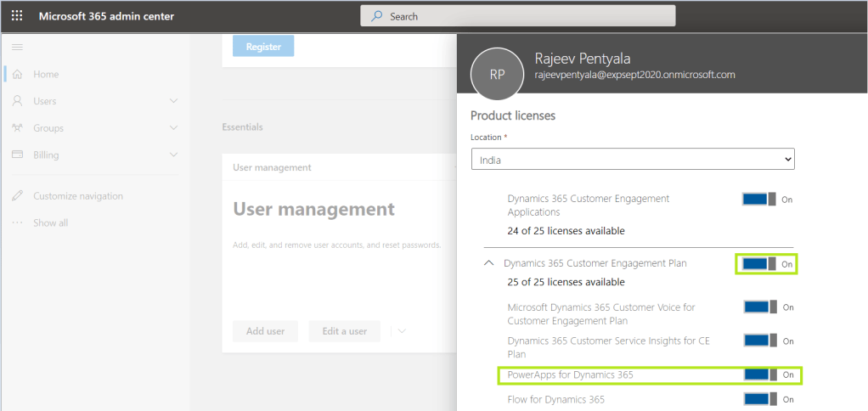Image resolution: width=868 pixels, height=411 pixels.
Task: Select Show all in navigation
Action: point(50,223)
